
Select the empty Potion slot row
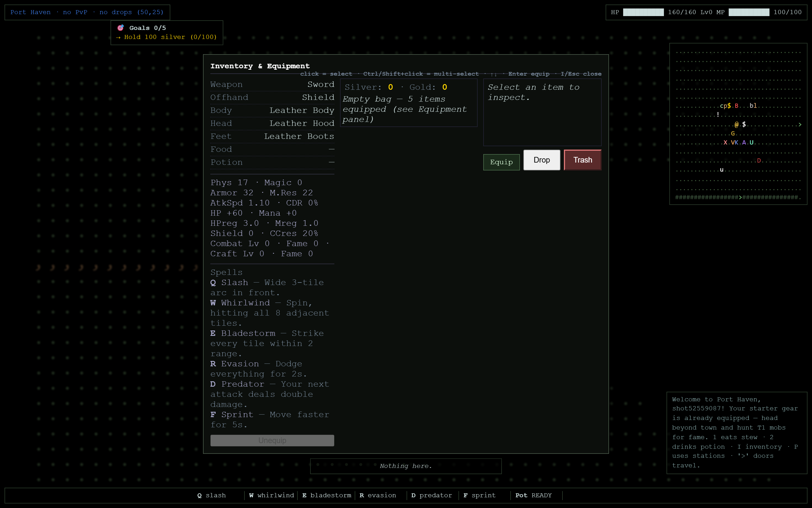(272, 162)
